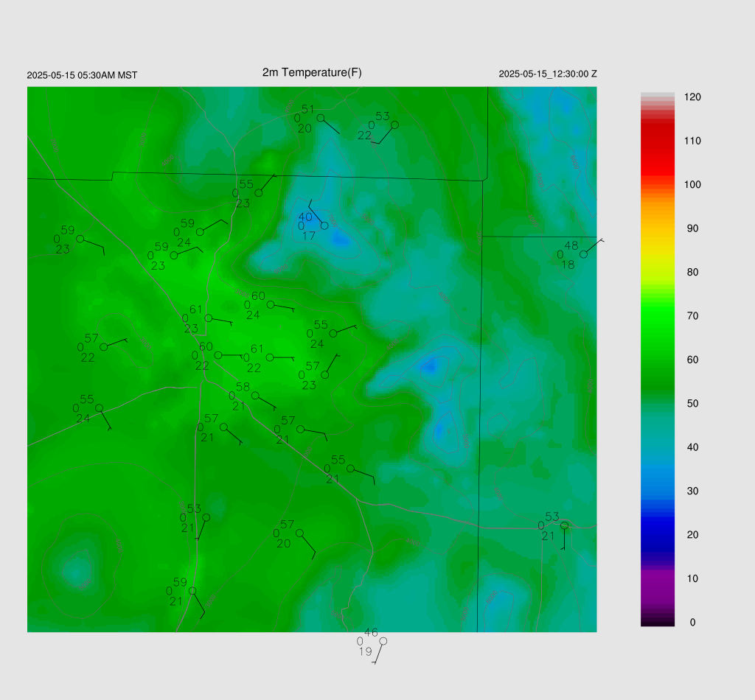Click the station circle for the 48-degree observation
This screenshot has height=700, width=755.
pos(584,254)
